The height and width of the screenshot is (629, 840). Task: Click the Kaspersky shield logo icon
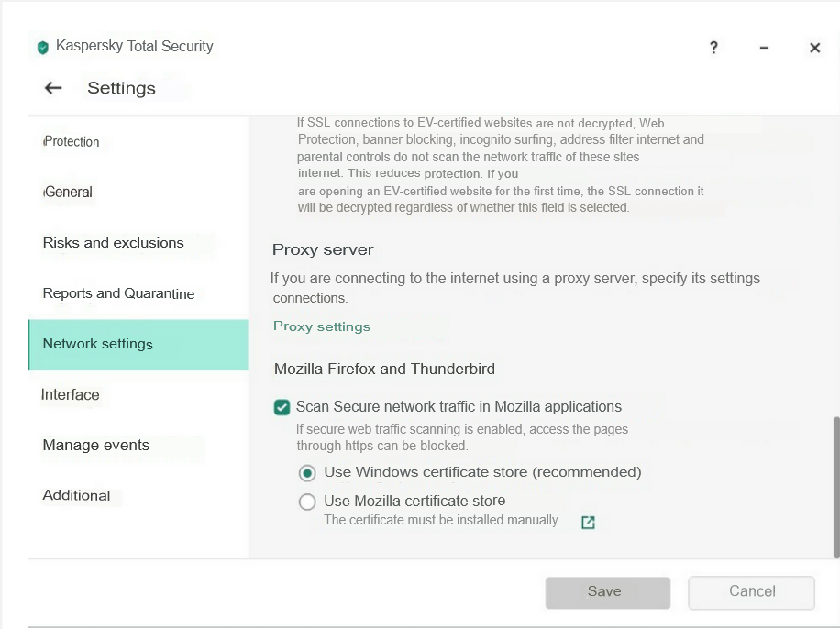pos(42,48)
